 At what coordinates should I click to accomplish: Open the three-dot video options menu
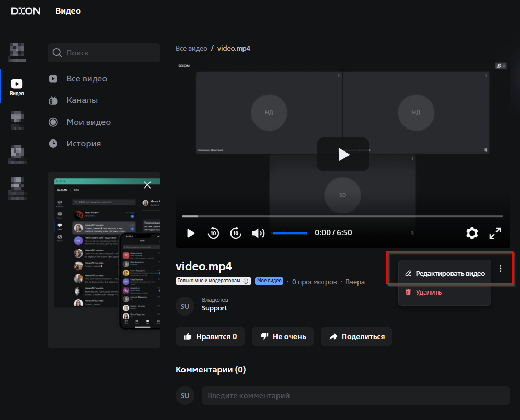click(x=501, y=269)
